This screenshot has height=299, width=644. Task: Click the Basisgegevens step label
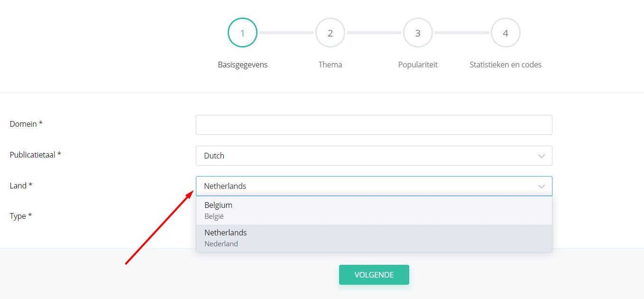tap(242, 65)
